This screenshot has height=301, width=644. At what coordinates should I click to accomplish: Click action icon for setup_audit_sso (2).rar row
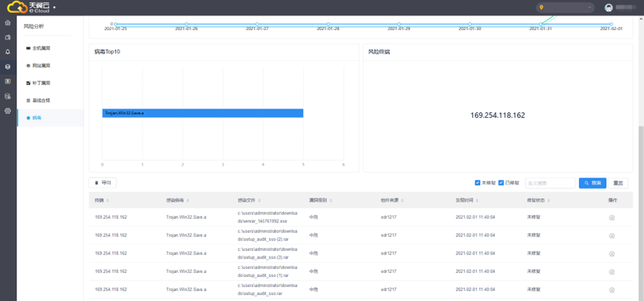[x=611, y=235]
